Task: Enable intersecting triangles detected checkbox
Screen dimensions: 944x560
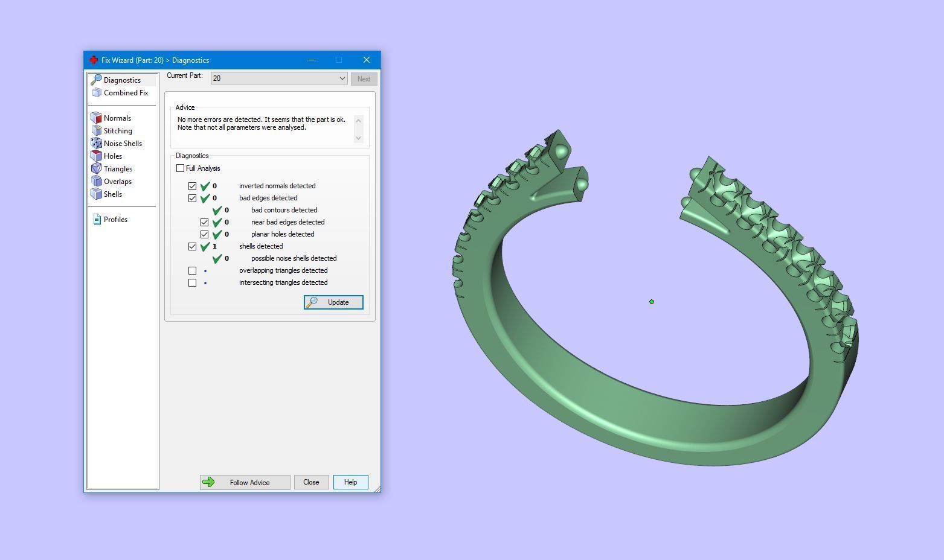Action: click(x=192, y=282)
